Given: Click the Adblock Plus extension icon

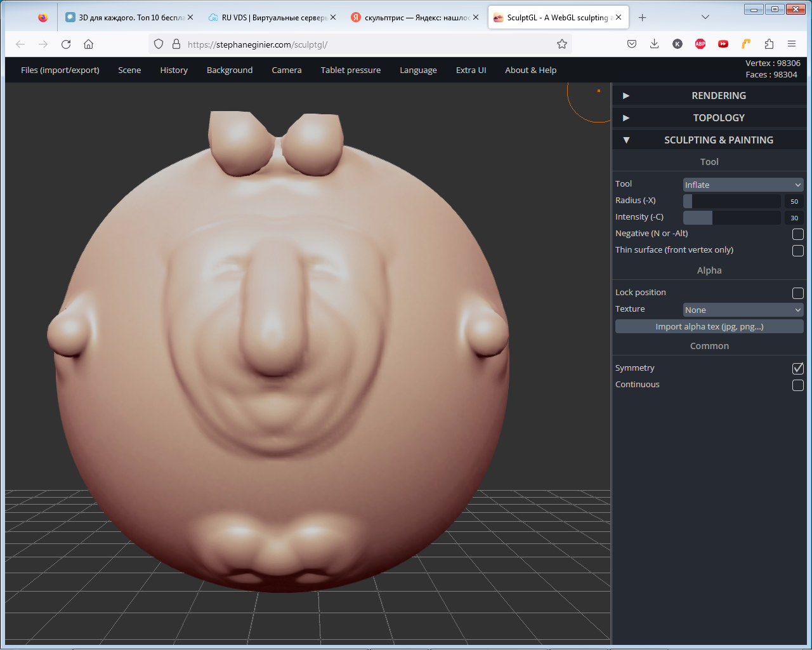Looking at the screenshot, I should 700,44.
